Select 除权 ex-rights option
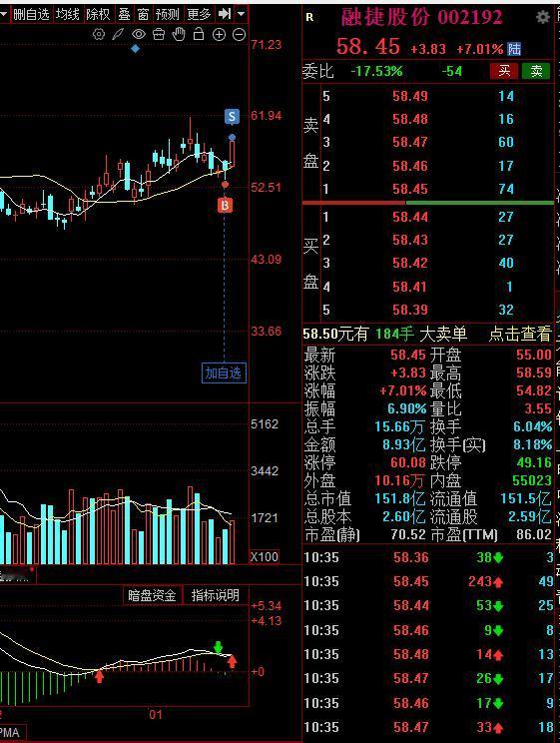The height and width of the screenshot is (743, 560). pyautogui.click(x=98, y=14)
